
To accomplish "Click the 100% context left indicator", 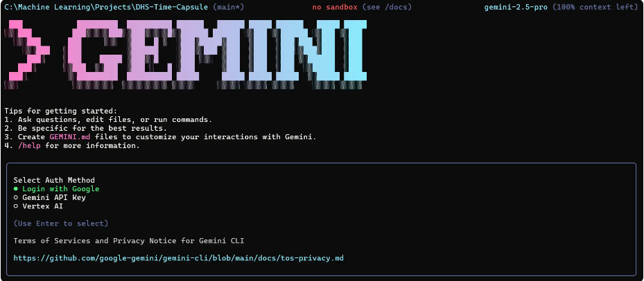I will point(595,8).
